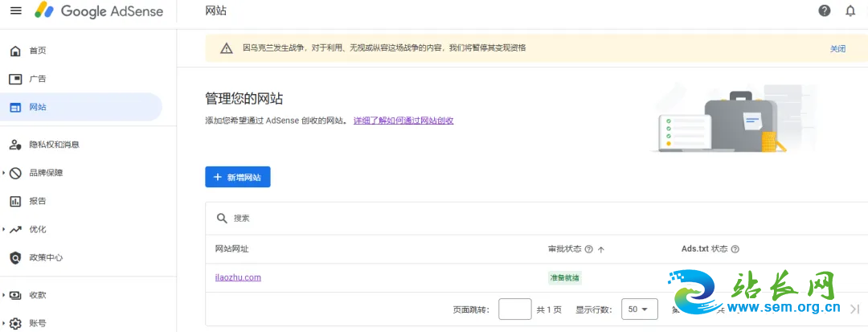The image size is (868, 332).
Task: Expand the 优化 menu arrow
Action: coord(4,230)
